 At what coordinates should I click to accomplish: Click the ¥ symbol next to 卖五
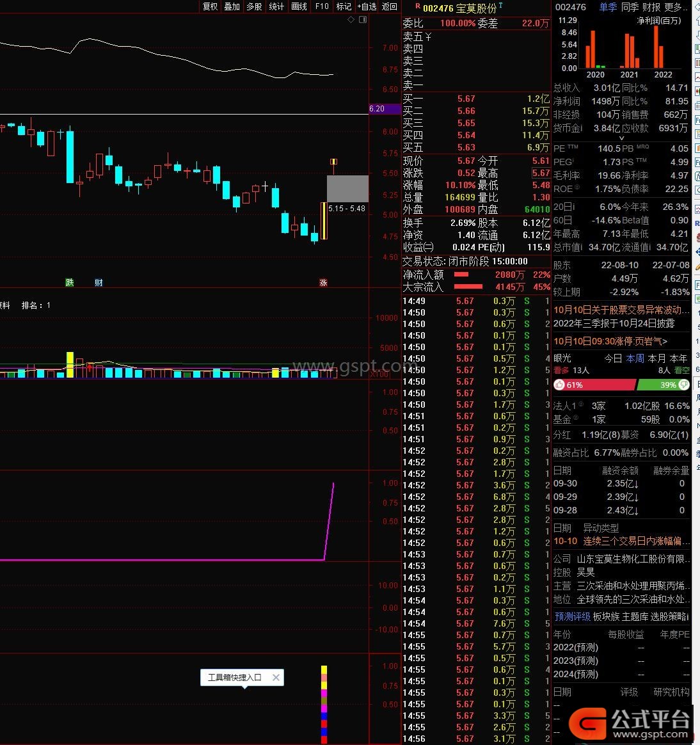pyautogui.click(x=428, y=36)
